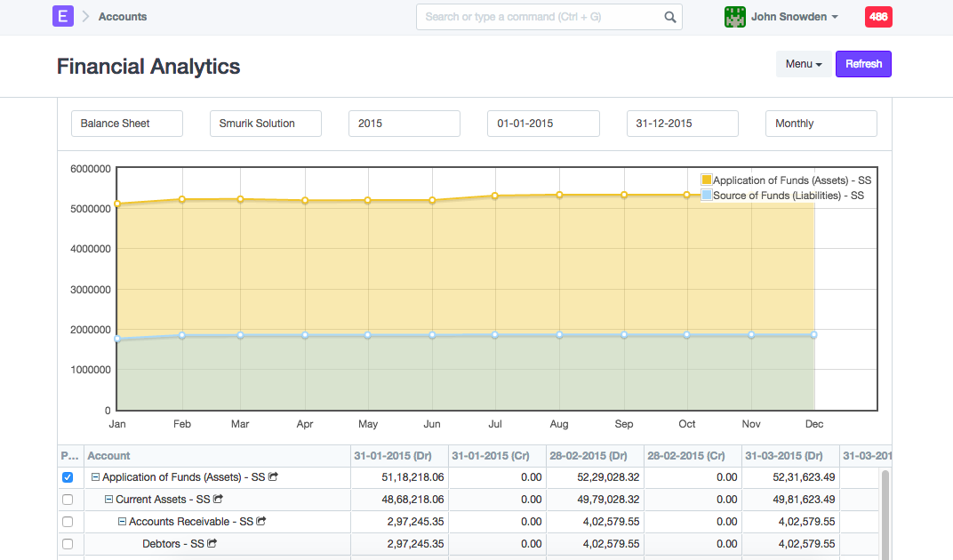The image size is (953, 560).
Task: Collapse the Current Assets - SS row
Action: (109, 500)
